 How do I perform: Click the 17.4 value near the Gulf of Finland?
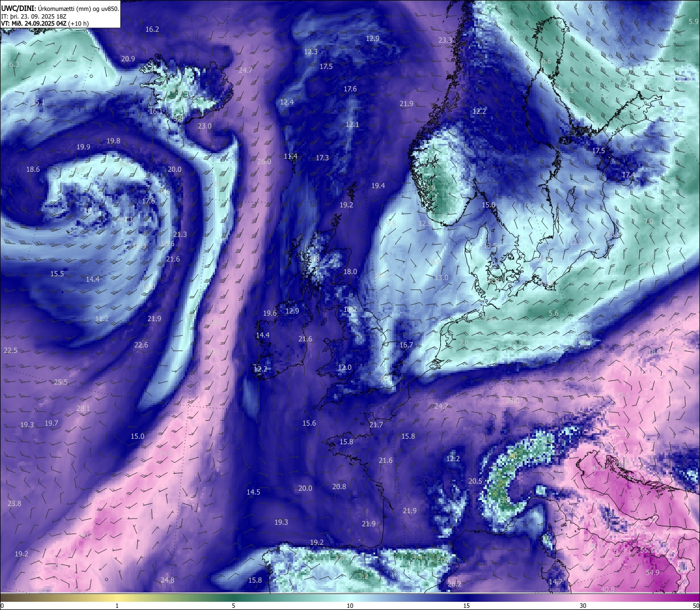(x=628, y=175)
